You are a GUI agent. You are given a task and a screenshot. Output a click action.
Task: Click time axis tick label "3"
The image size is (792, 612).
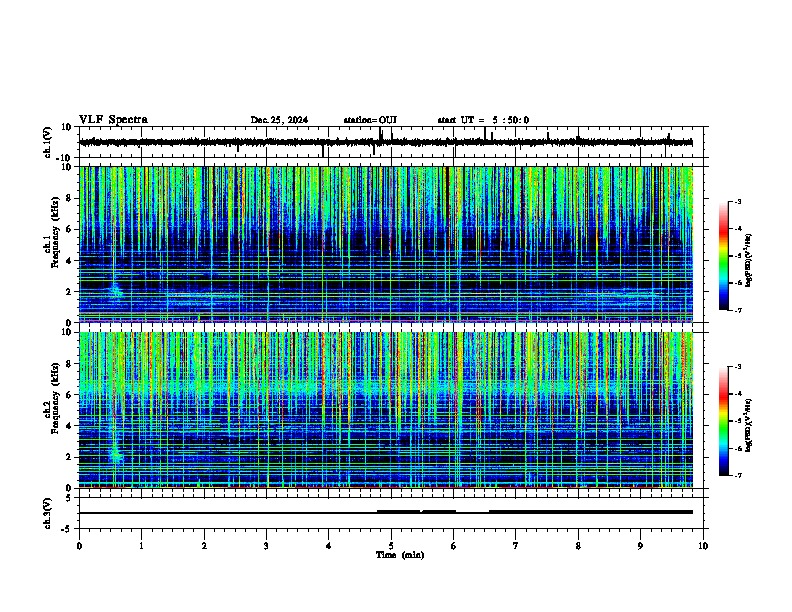tap(266, 546)
